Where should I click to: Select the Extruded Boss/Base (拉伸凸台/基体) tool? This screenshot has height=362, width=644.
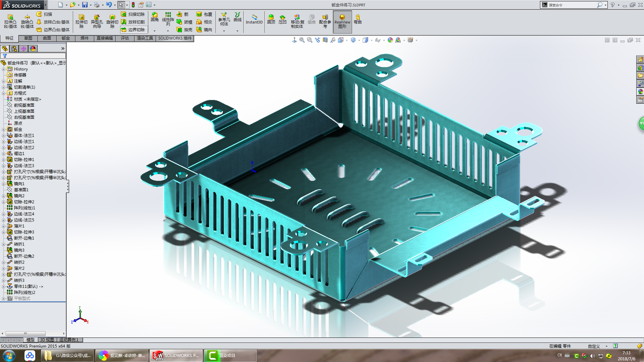10,21
